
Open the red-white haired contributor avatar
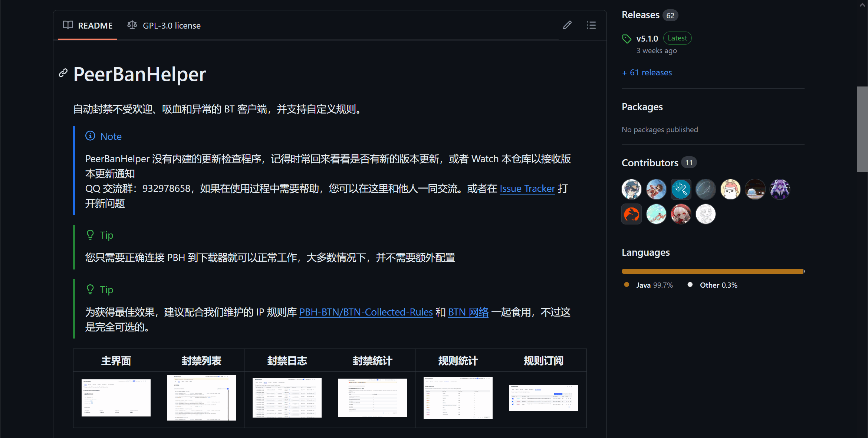(x=681, y=214)
